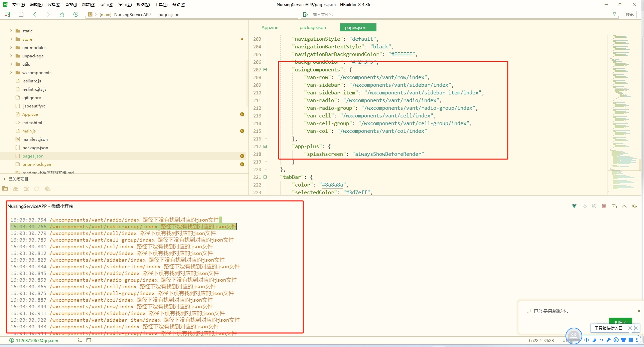Click the recompile refresh icon in console

tap(584, 206)
